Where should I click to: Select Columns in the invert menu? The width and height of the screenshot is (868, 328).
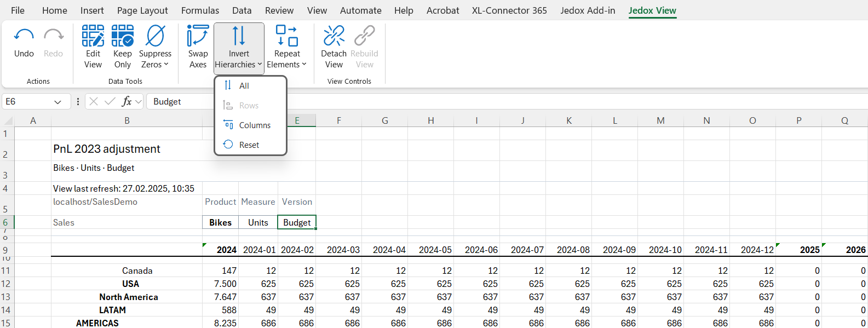point(255,125)
